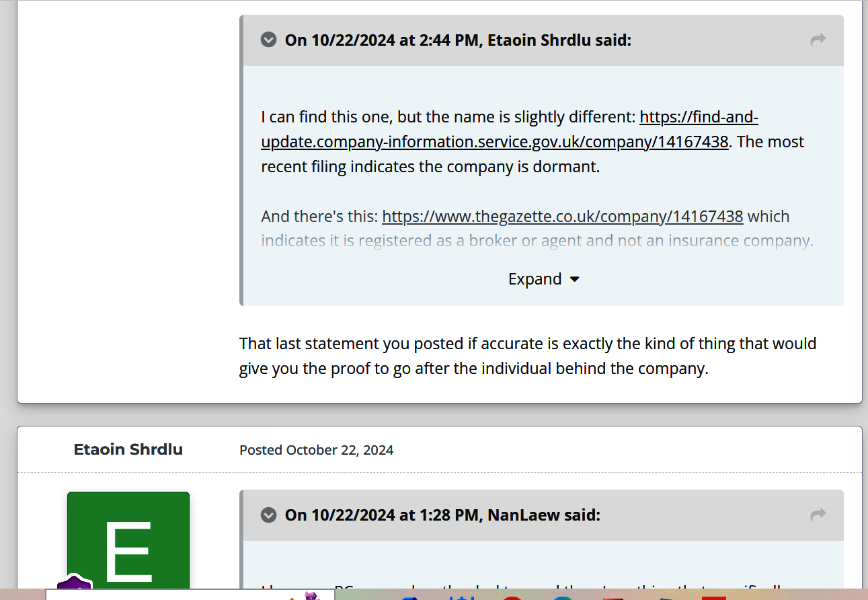
Task: Collapse the NanLaew quote toggle arrow
Action: [268, 515]
